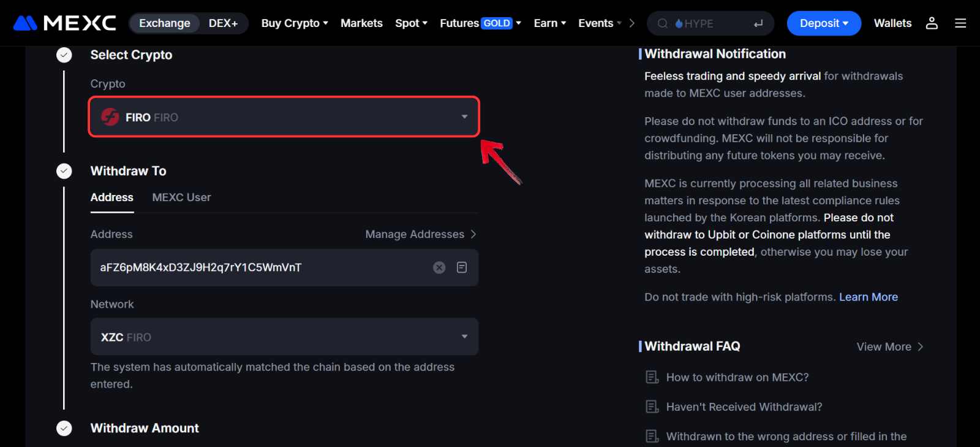
Task: Expand the Deposit dropdown button
Action: (x=824, y=23)
